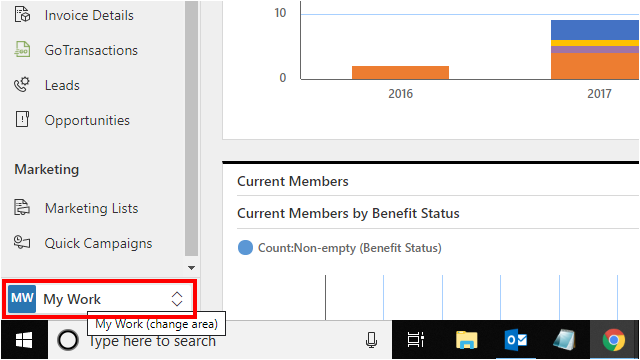Click the sidebar scroll down arrow

pos(191,268)
